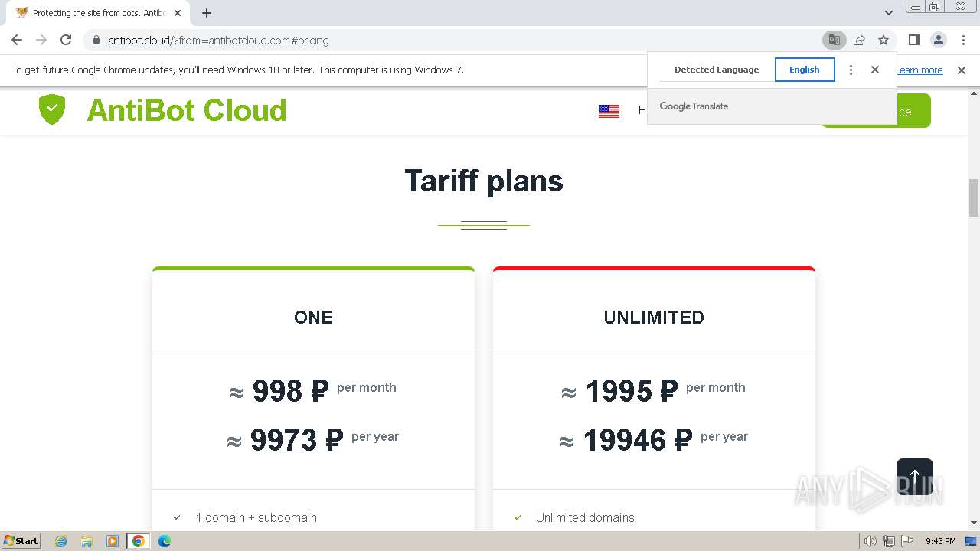Screen dimensions: 980x551
Task: Click the padlock site info icon
Action: pyautogui.click(x=96, y=41)
